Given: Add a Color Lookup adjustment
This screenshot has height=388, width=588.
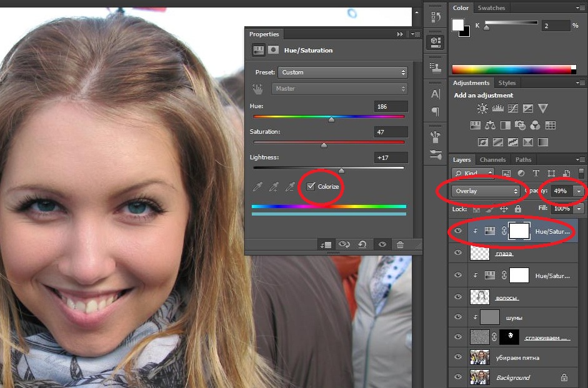Looking at the screenshot, I should point(550,125).
